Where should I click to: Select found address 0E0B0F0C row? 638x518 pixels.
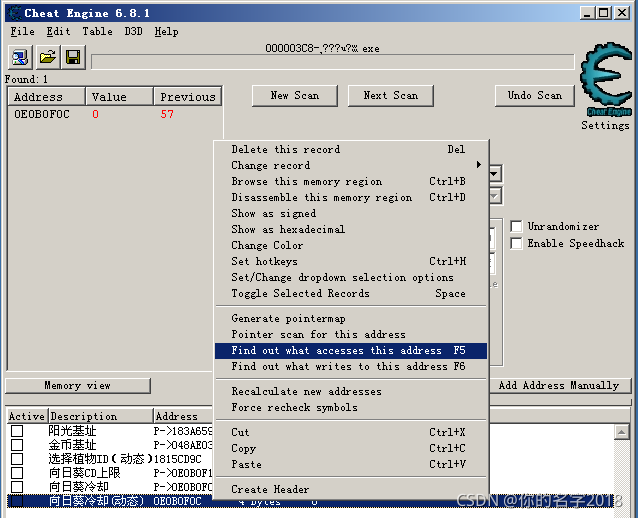[x=115, y=114]
